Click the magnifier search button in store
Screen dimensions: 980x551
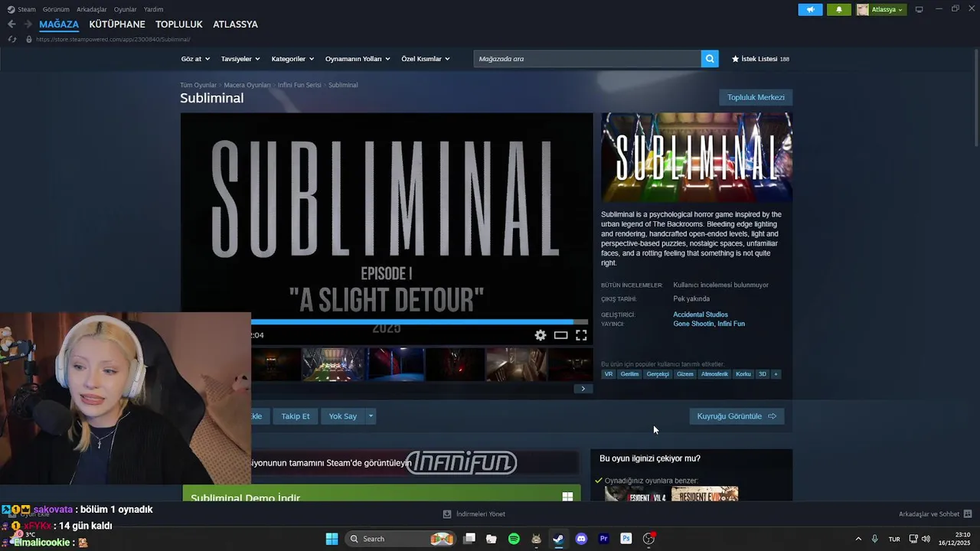[710, 59]
